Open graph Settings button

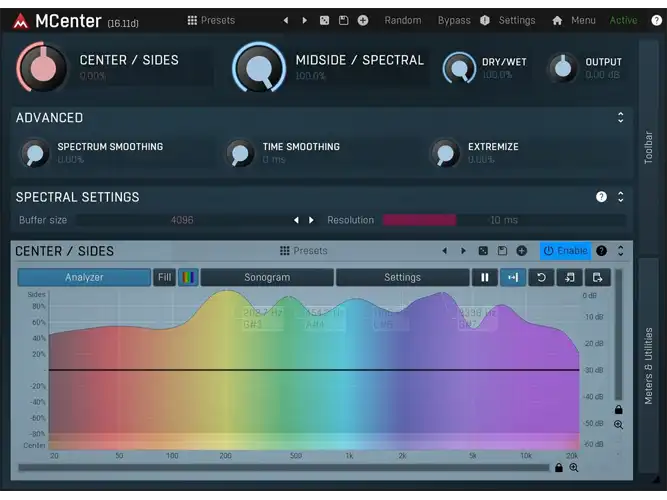[x=402, y=277]
